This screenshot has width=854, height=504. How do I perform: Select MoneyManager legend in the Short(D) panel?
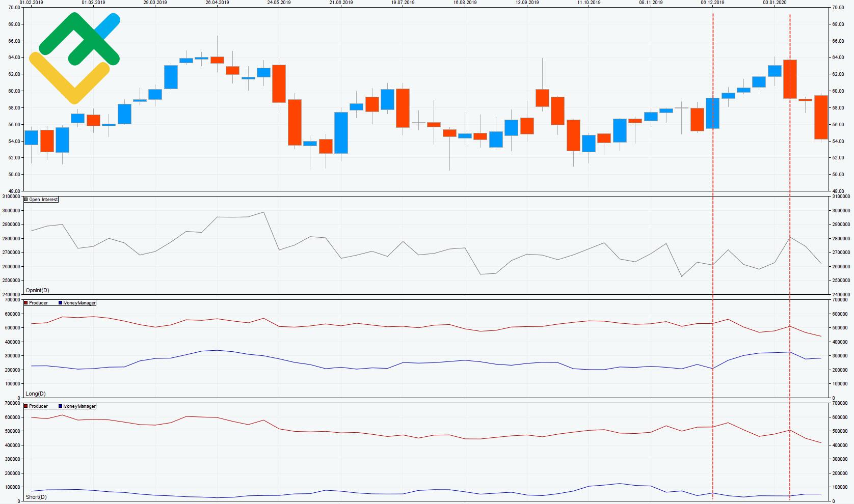tap(79, 406)
